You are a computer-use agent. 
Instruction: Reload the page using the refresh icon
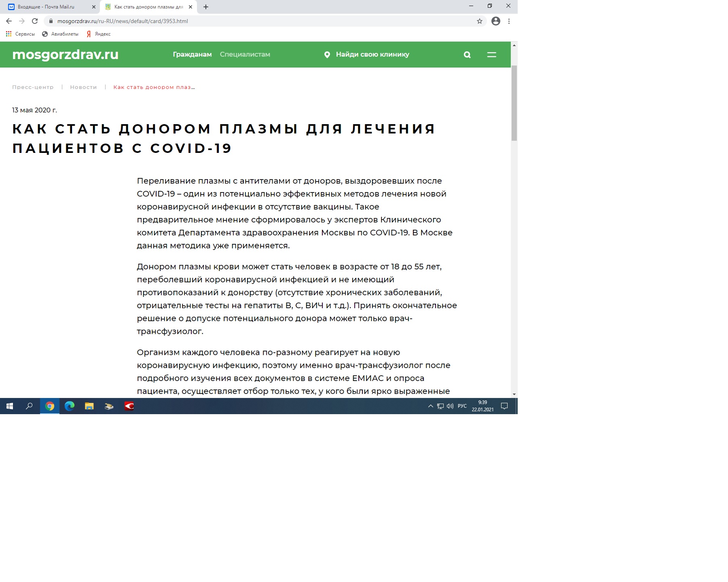(35, 21)
